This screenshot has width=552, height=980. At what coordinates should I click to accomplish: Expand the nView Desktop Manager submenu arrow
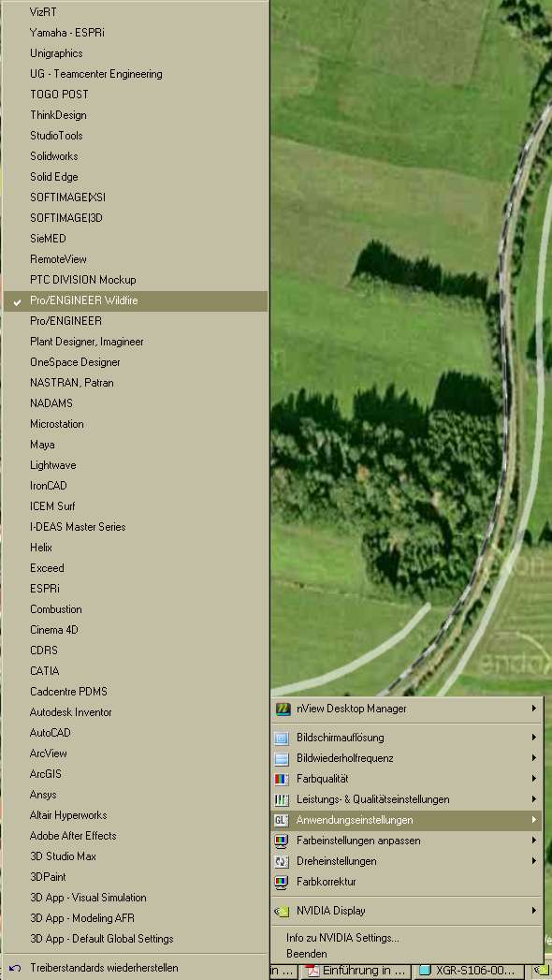534,709
